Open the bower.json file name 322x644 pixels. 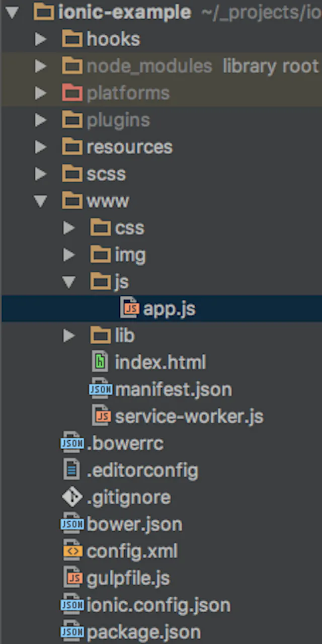coord(134,525)
